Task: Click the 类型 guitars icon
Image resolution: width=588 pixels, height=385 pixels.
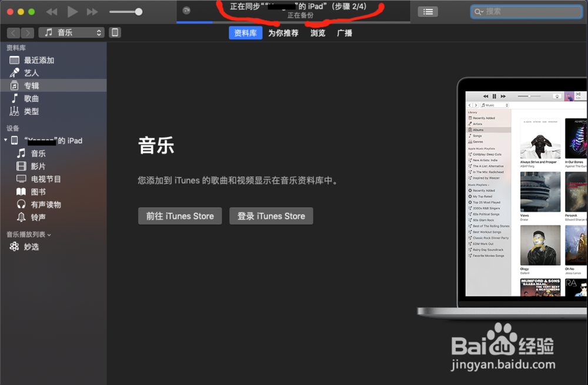Action: click(x=14, y=111)
